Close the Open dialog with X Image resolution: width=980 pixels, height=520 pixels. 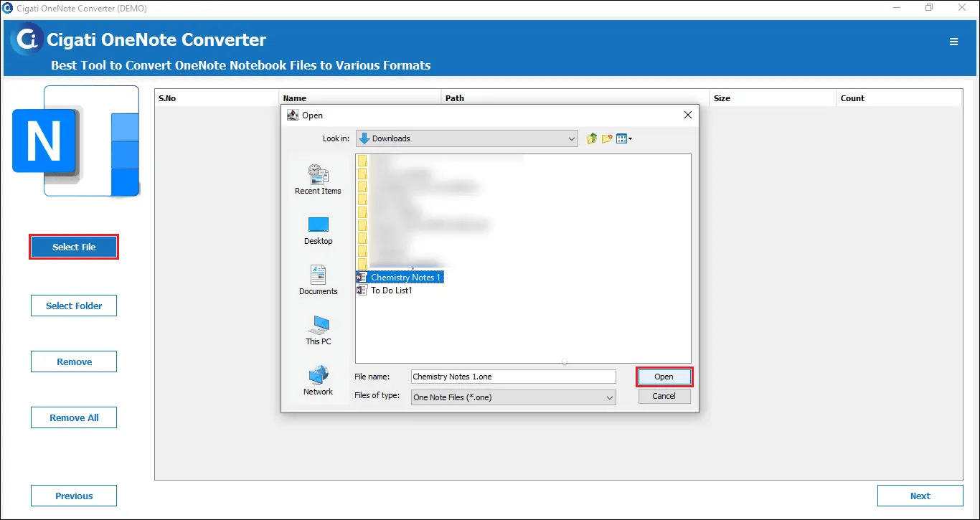(688, 115)
